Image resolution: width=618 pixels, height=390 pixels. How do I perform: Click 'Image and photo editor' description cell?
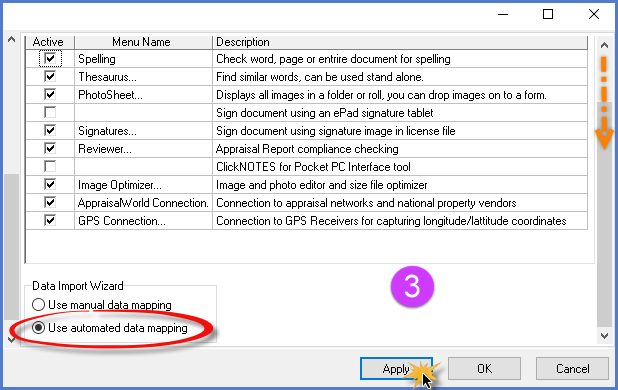pos(400,185)
